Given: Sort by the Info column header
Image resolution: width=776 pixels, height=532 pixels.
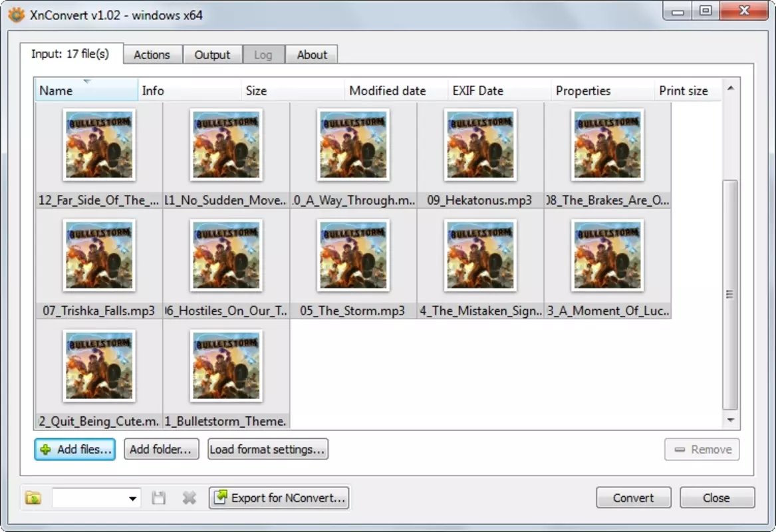Looking at the screenshot, I should [x=190, y=90].
